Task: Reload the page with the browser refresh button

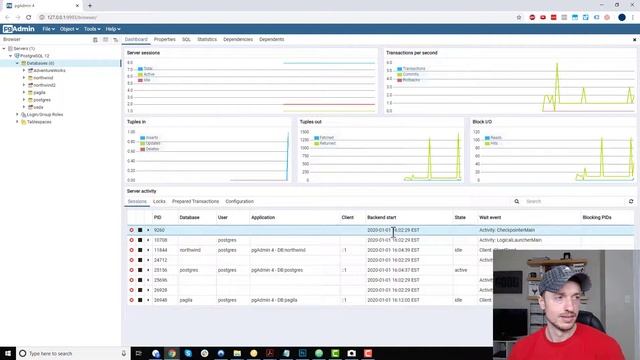Action: (29, 18)
